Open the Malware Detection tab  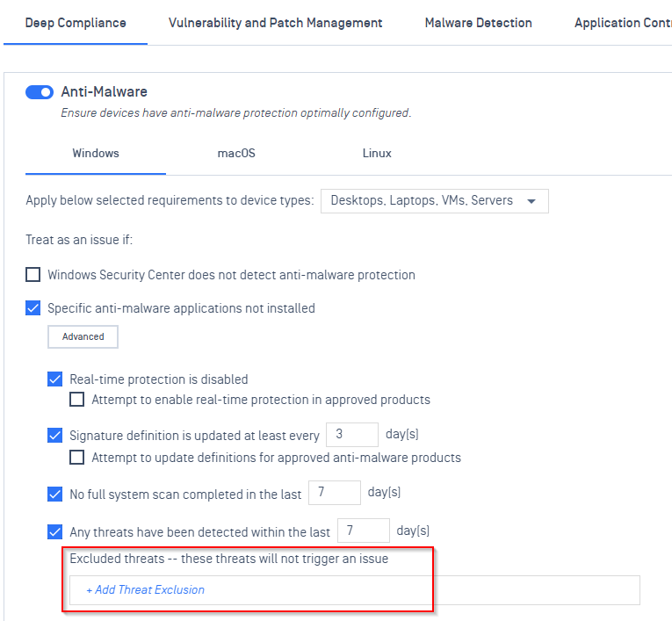tap(478, 23)
